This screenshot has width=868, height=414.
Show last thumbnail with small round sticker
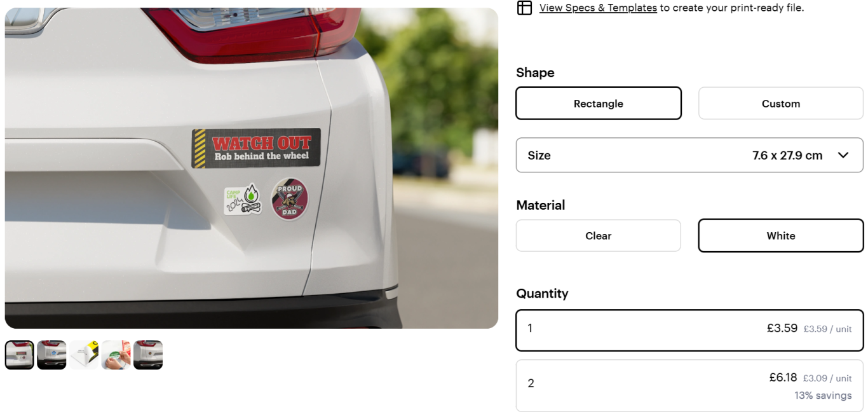point(148,355)
